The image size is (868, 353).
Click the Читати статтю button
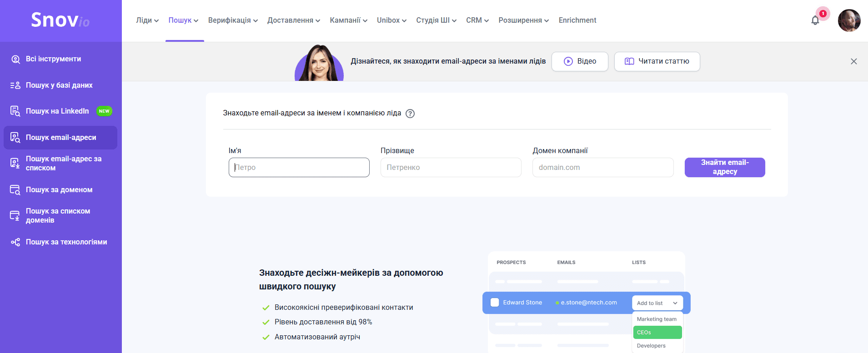tap(657, 61)
